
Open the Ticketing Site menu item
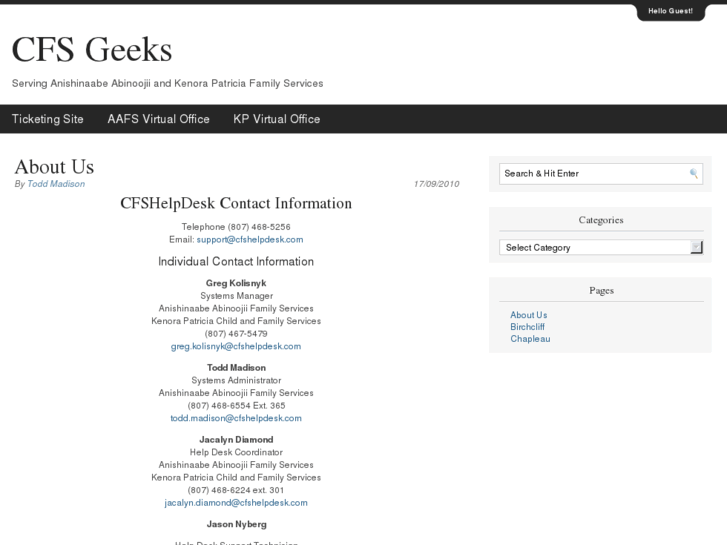[48, 119]
